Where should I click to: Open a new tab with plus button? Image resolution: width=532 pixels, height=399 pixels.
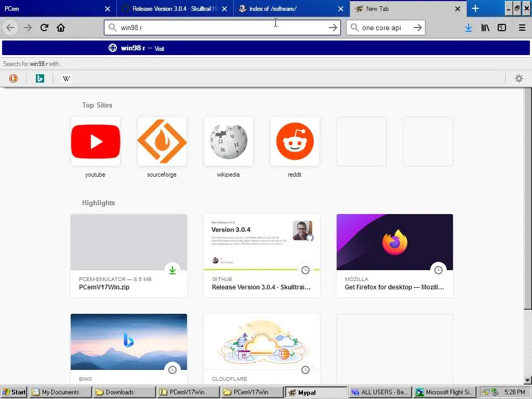475,8
